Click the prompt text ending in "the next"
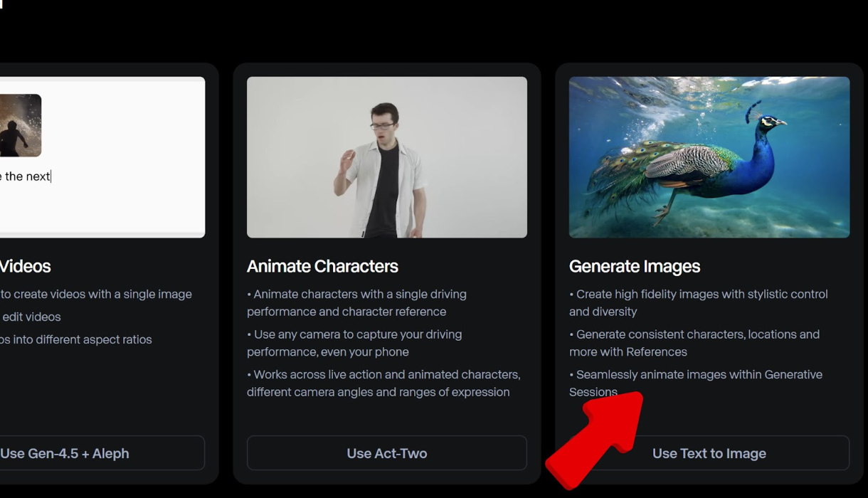868x498 pixels. point(27,176)
